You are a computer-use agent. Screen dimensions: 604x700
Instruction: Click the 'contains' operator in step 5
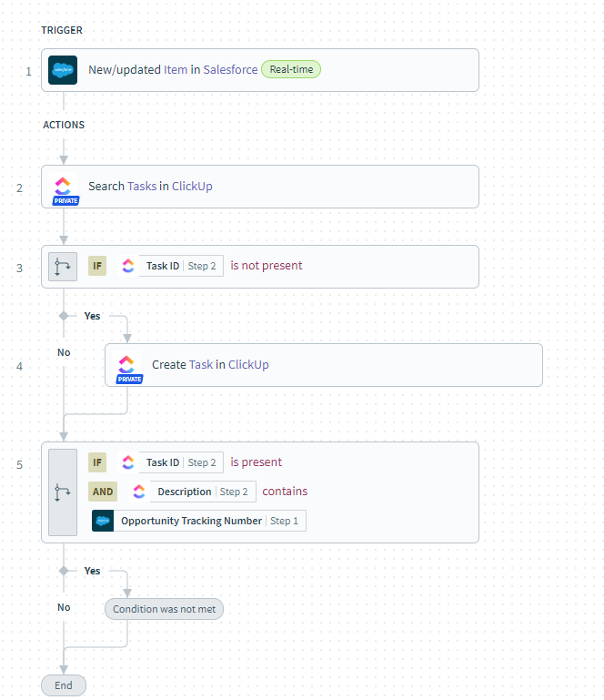(x=285, y=492)
